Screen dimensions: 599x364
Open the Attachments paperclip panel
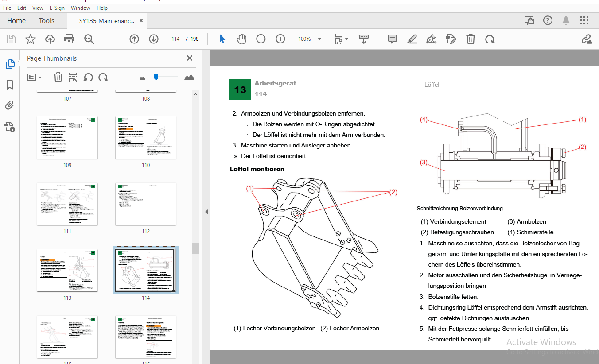pyautogui.click(x=10, y=105)
